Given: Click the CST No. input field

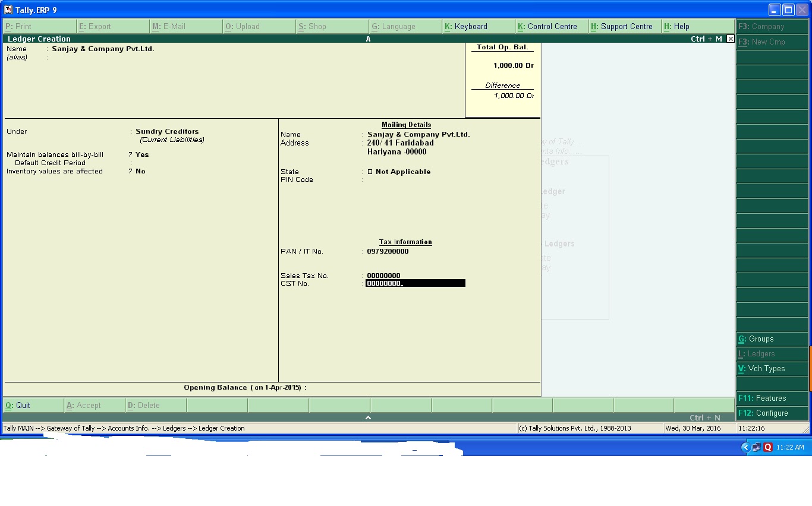Looking at the screenshot, I should (416, 283).
